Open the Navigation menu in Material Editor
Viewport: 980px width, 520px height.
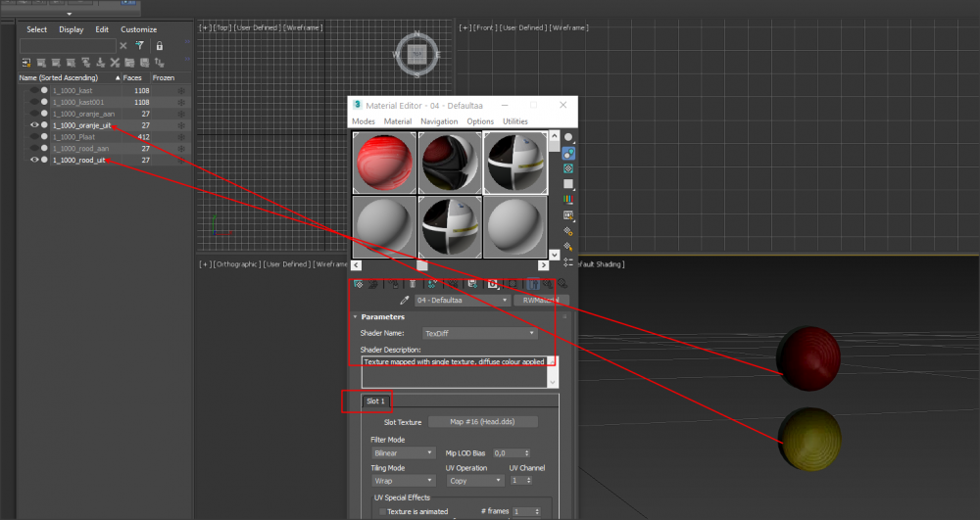[438, 121]
